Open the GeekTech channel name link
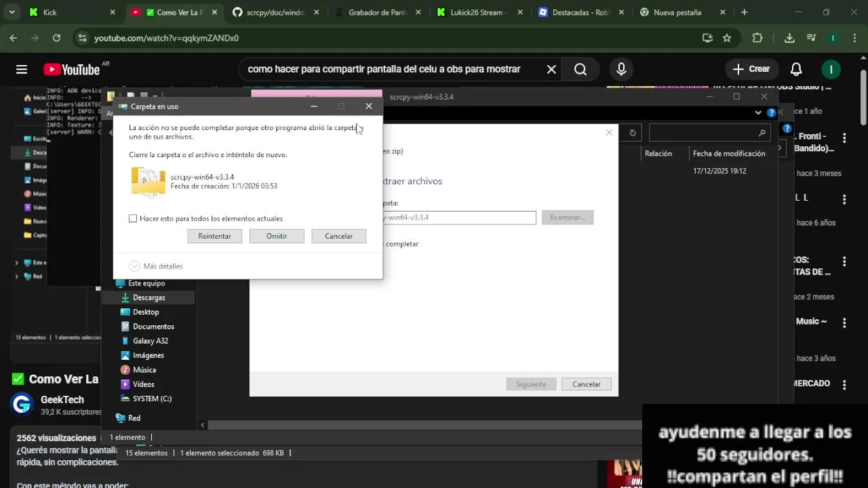 [62, 400]
